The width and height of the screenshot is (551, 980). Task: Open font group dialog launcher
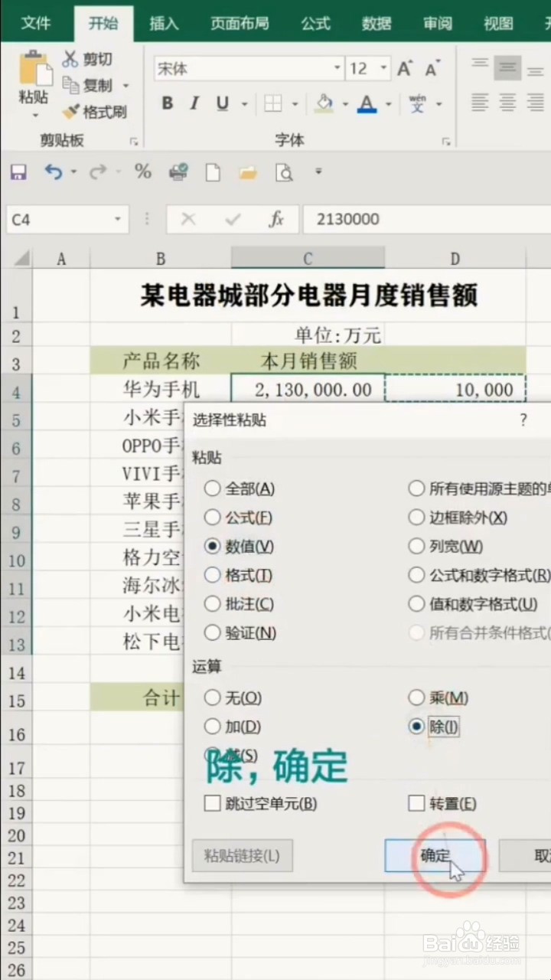[445, 142]
